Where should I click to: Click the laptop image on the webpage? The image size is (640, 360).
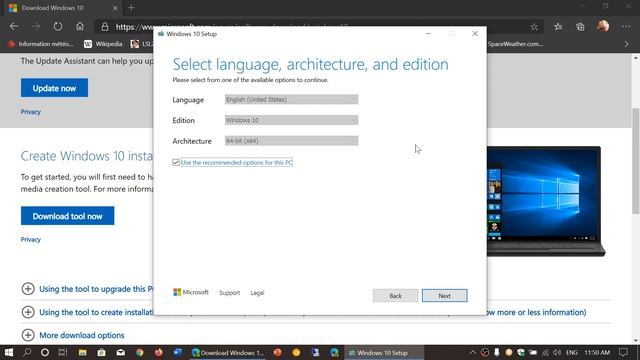546,201
